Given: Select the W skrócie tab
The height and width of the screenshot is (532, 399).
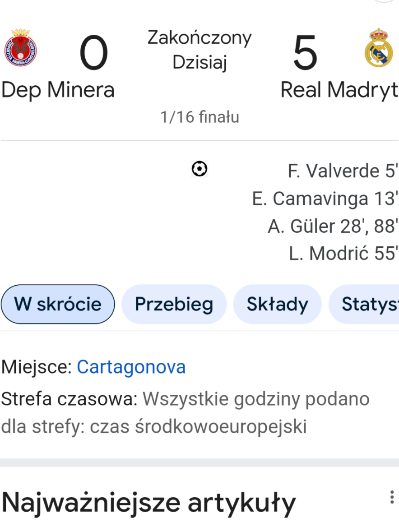Looking at the screenshot, I should pos(58,304).
